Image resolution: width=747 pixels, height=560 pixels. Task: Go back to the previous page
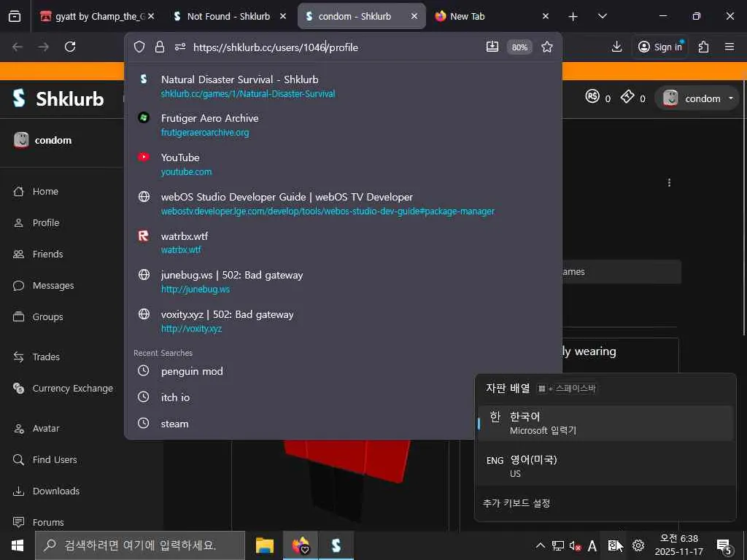(x=18, y=47)
